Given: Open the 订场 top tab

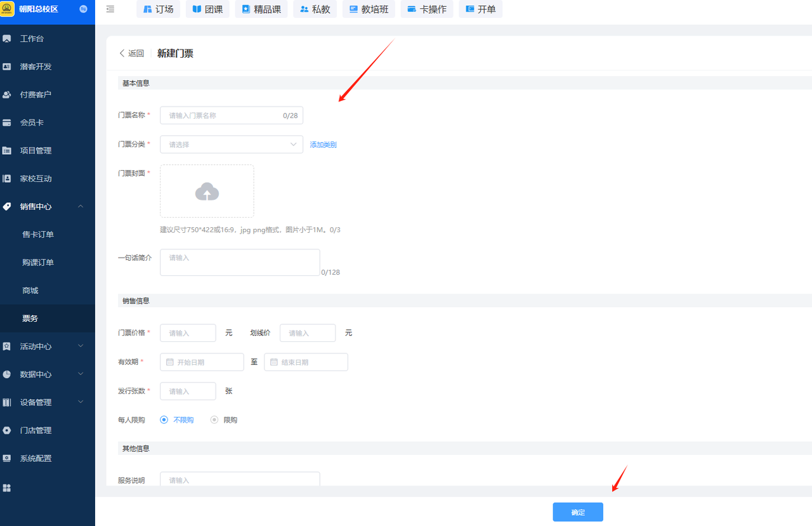Looking at the screenshot, I should coord(158,10).
